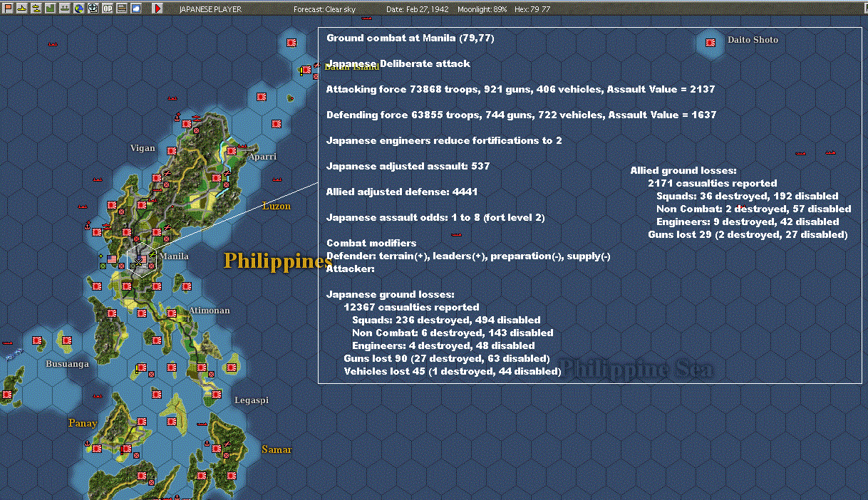Image resolution: width=868 pixels, height=500 pixels.
Task: Click the orange flag toolbar icon
Action: coord(8,9)
